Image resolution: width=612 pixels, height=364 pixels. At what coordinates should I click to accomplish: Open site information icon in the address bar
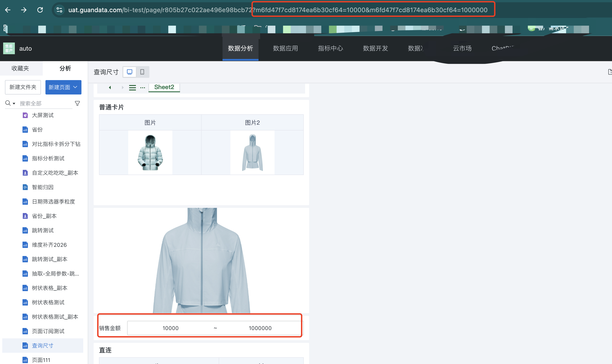[59, 10]
